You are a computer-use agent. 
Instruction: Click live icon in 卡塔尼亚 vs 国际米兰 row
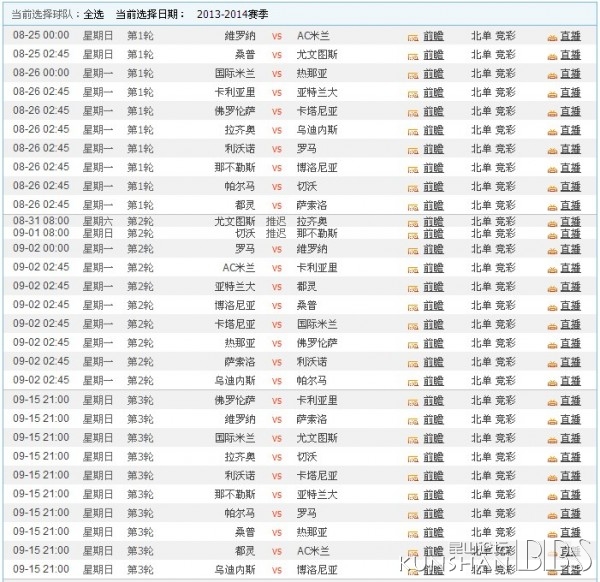click(x=552, y=326)
